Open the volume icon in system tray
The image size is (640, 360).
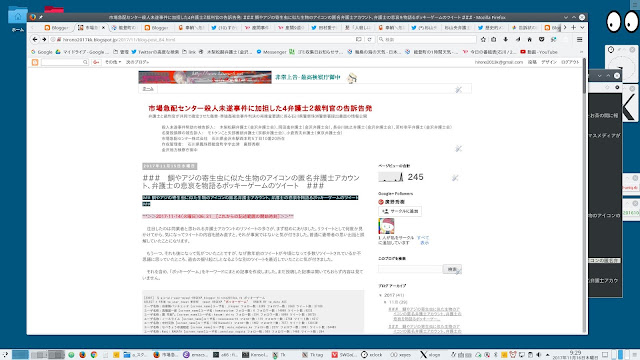(539, 355)
